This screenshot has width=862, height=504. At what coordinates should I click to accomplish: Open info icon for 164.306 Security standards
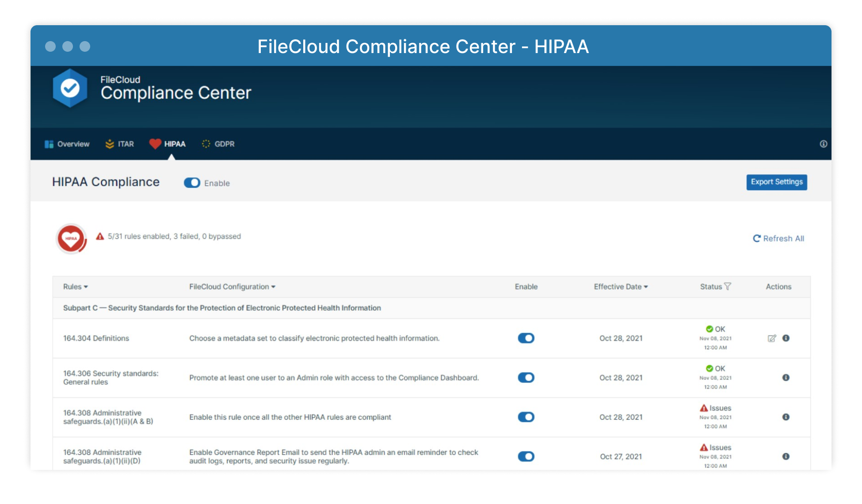786,378
